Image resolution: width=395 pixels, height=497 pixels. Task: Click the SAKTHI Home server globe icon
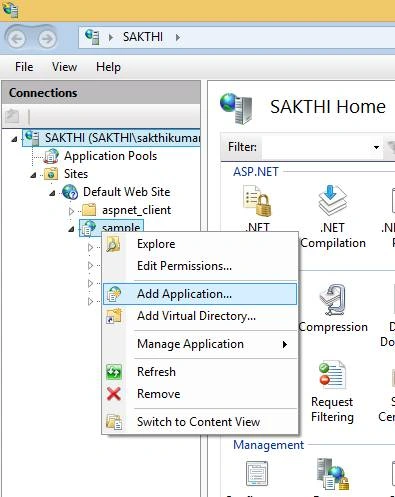click(236, 108)
